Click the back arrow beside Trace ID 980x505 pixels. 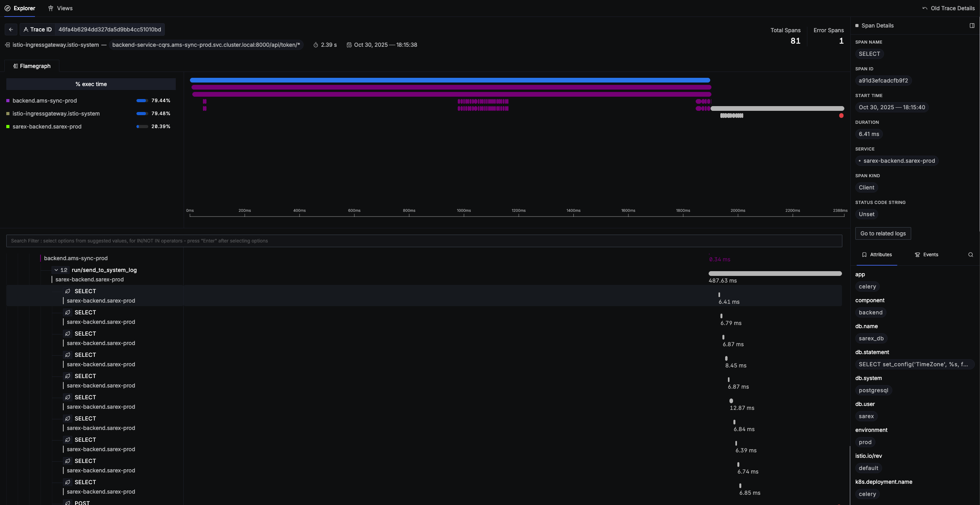11,29
